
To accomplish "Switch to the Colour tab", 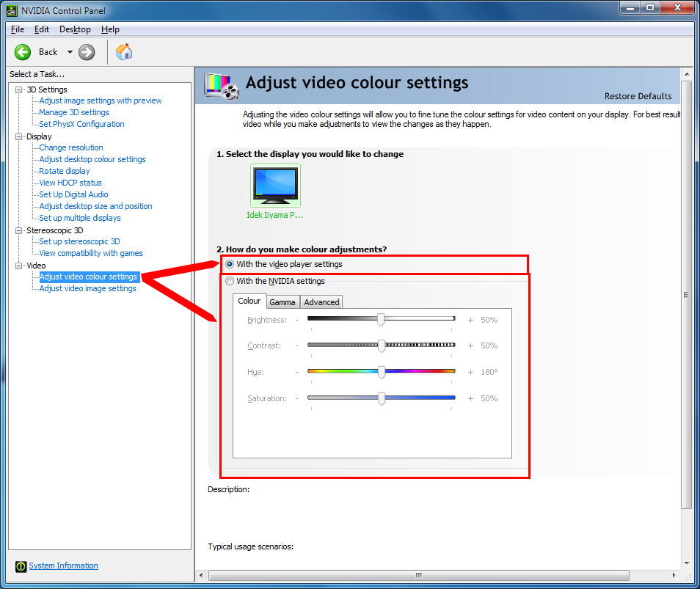I will [249, 301].
